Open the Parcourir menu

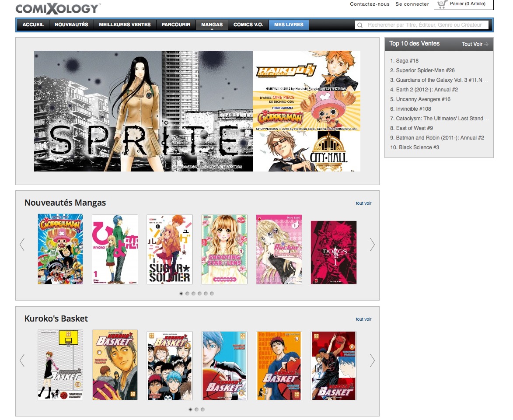point(176,24)
